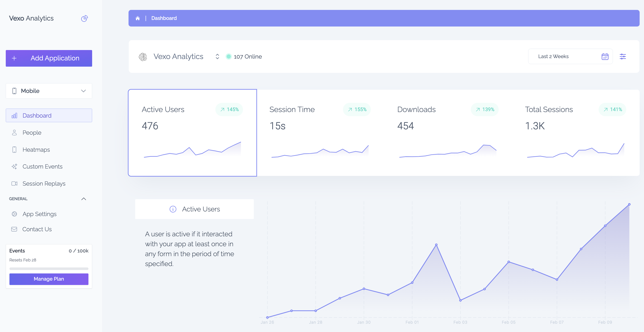
Task: Click the filter sliders icon in the top right
Action: pos(623,56)
